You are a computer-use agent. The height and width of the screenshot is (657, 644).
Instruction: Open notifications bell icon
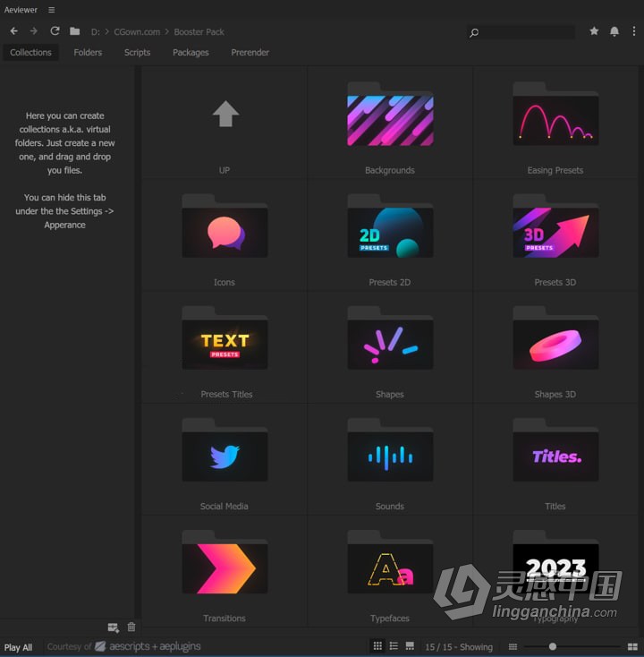(x=614, y=31)
